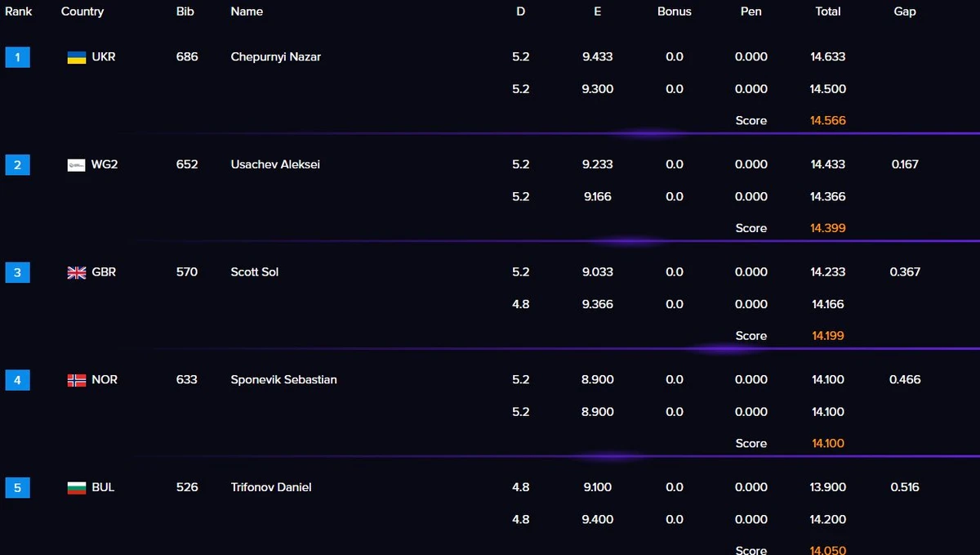
Task: Click the final score 14.566
Action: (828, 120)
